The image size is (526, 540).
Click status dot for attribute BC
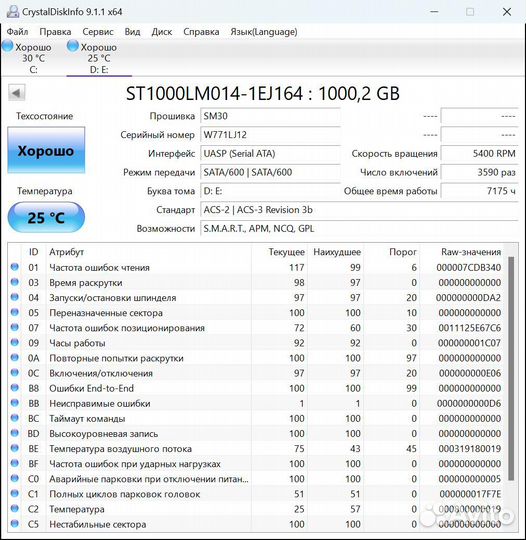click(x=14, y=418)
